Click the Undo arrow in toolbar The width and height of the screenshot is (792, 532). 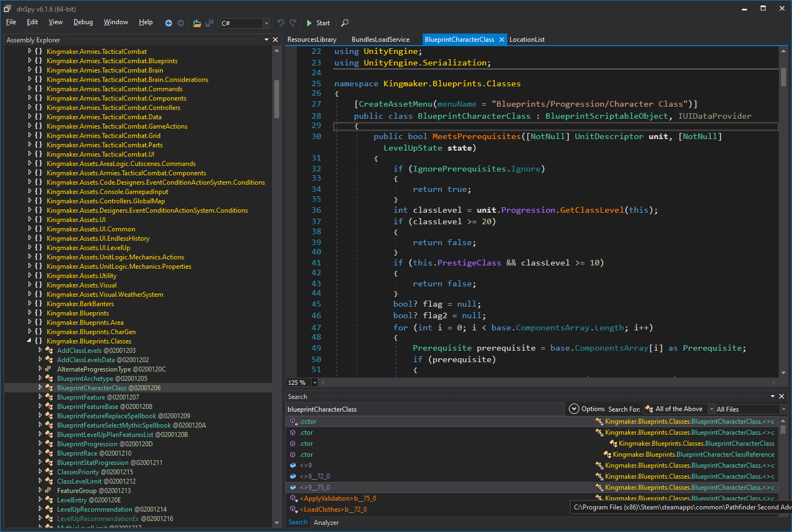281,23
